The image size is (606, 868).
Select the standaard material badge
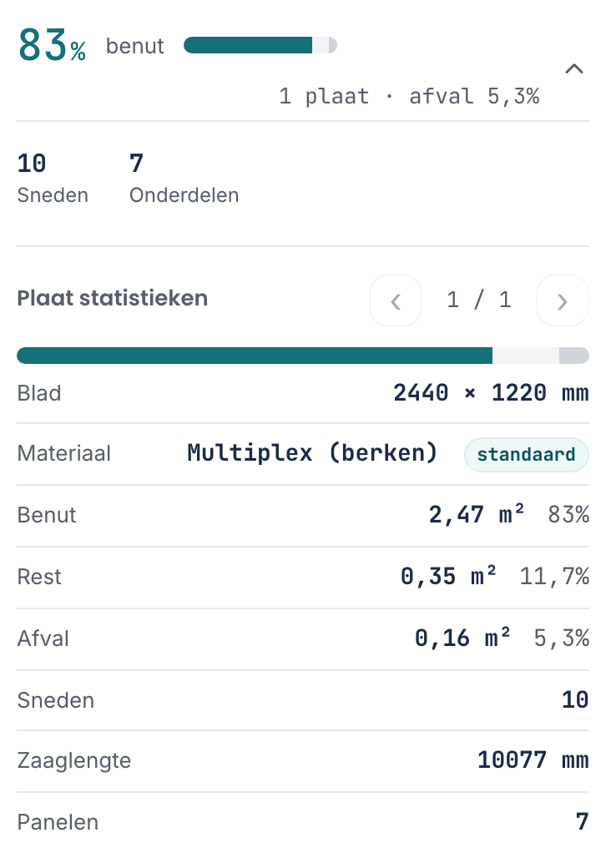tap(527, 455)
